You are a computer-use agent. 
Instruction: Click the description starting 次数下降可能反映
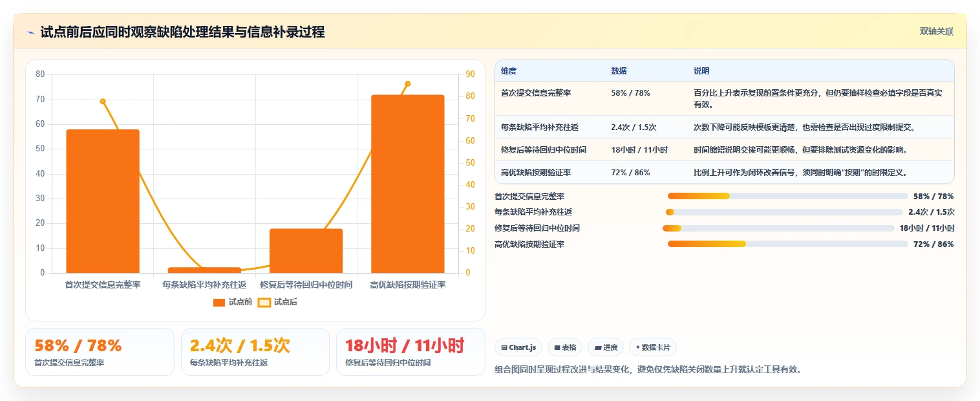(x=804, y=127)
